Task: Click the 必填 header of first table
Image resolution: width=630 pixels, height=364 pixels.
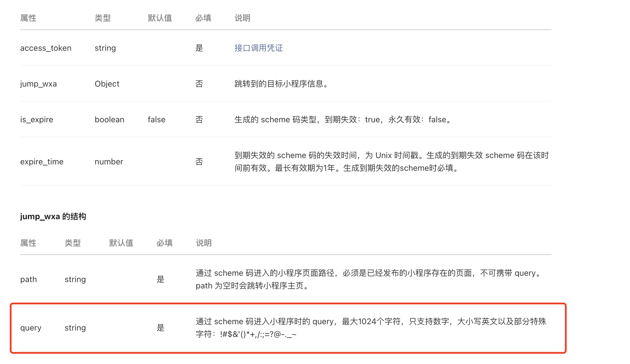Action: 203,18
